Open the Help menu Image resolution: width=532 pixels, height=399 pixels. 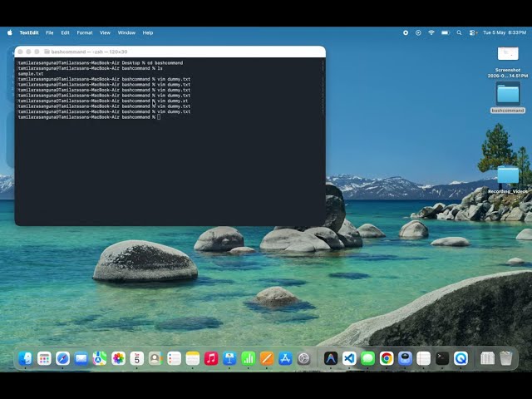(x=148, y=32)
